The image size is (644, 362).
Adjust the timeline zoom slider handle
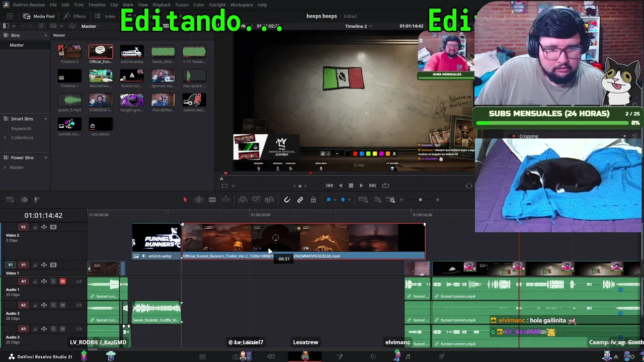tap(420, 200)
